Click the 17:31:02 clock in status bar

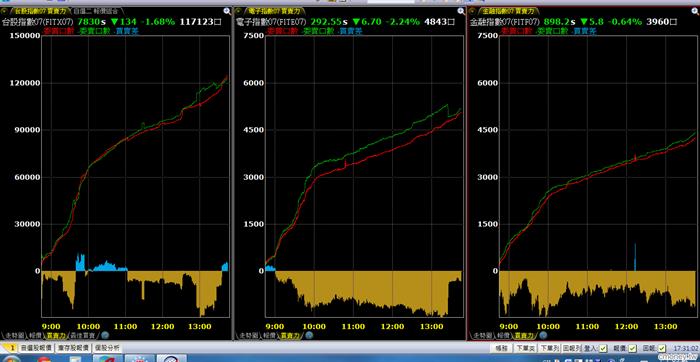(x=686, y=348)
